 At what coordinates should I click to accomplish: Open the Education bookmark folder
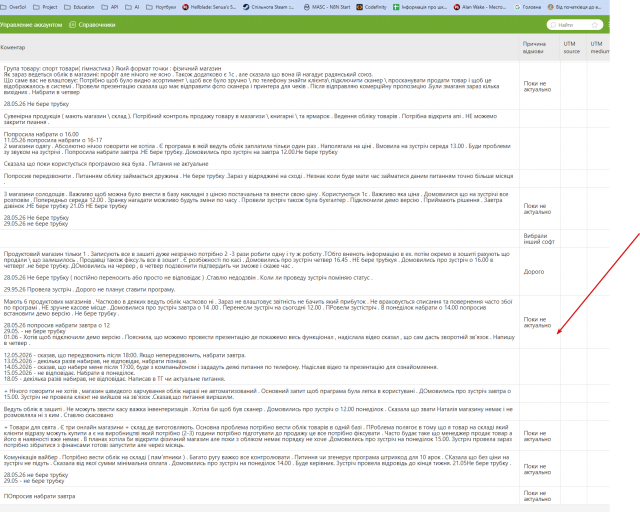click(x=79, y=7)
